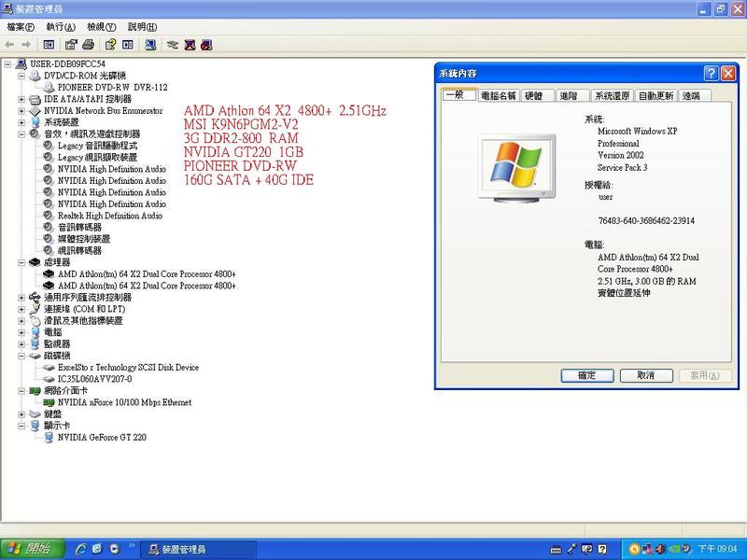The width and height of the screenshot is (747, 560).
Task: Click the 確定 button in 系統內容
Action: (x=587, y=375)
